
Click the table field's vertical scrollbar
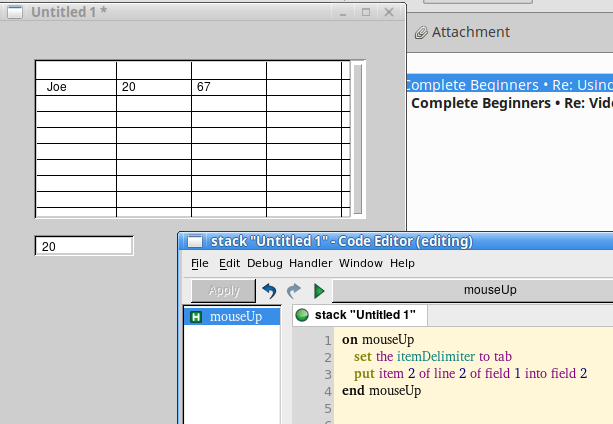358,137
